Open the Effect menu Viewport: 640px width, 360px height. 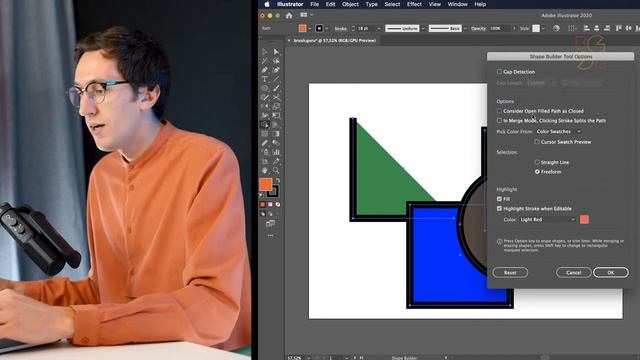[414, 4]
